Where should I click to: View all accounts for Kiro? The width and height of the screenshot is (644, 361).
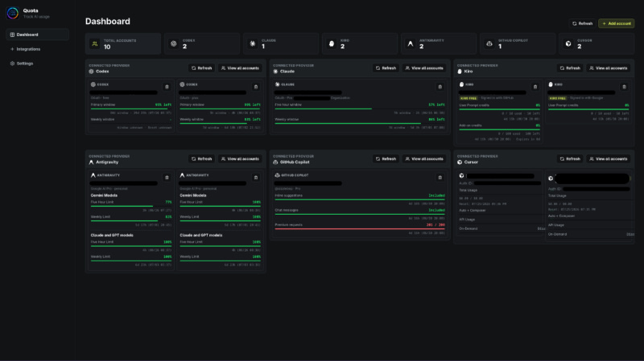pyautogui.click(x=609, y=68)
